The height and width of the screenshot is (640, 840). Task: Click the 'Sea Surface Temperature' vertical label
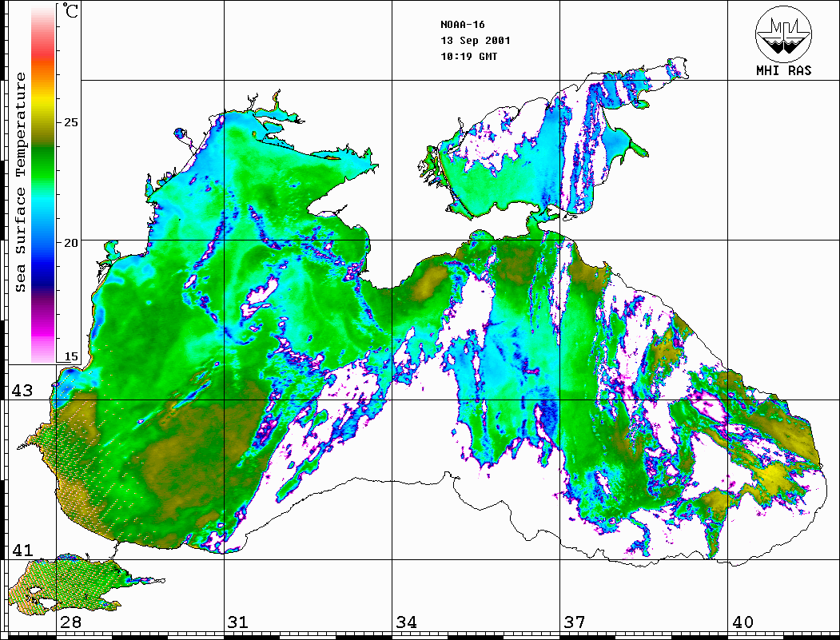[x=20, y=183]
